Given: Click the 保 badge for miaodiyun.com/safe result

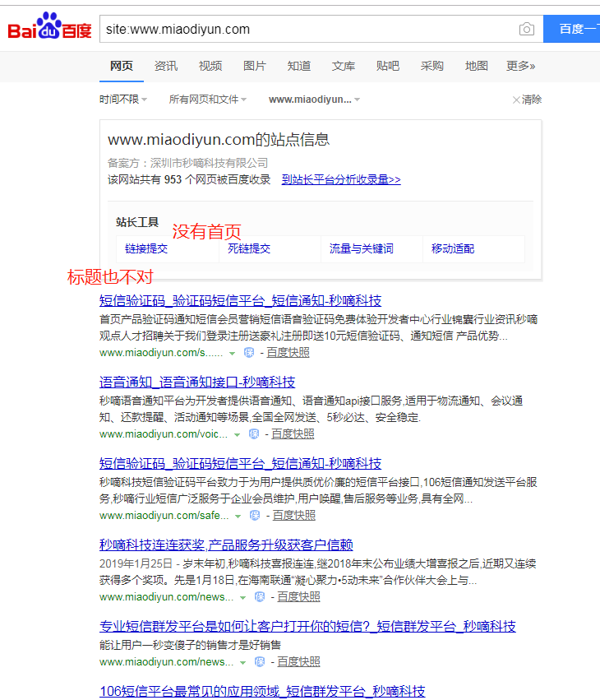Looking at the screenshot, I should (x=255, y=516).
